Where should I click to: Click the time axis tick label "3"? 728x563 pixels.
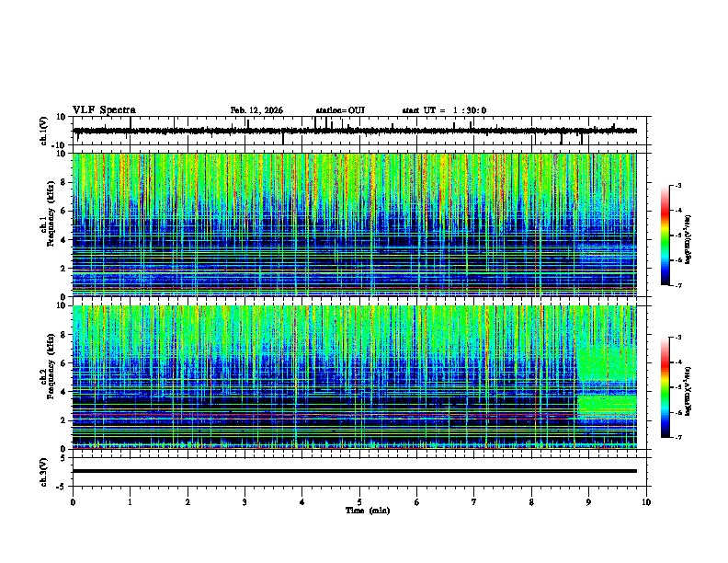click(245, 502)
